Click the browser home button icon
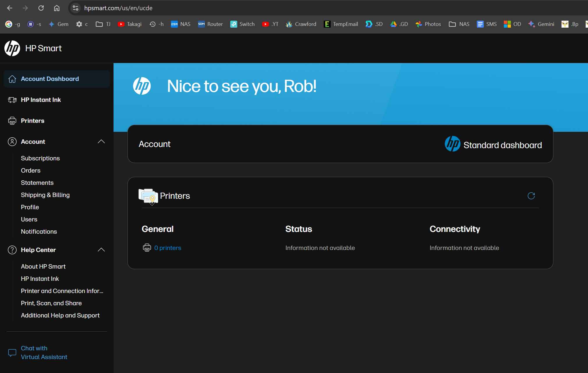The height and width of the screenshot is (373, 588). 57,8
